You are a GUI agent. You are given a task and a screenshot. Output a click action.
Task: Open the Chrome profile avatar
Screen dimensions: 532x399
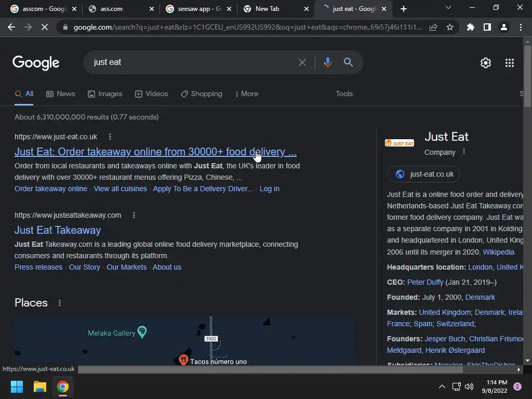504,27
